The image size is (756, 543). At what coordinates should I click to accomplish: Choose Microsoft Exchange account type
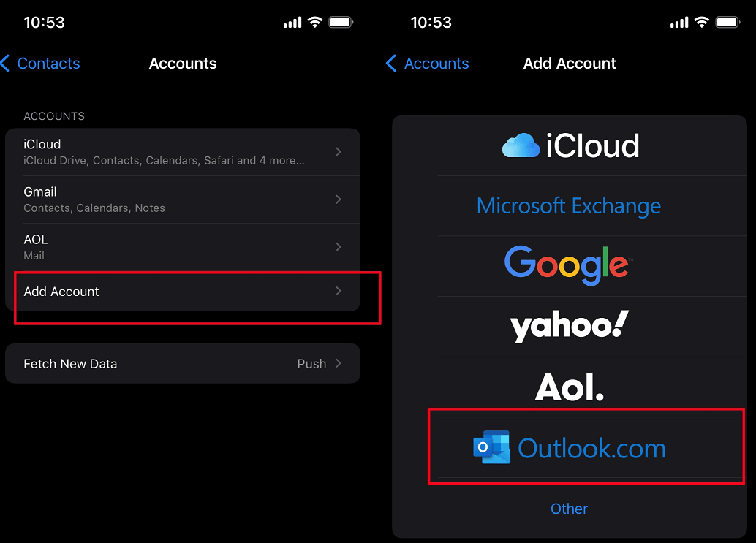pos(569,206)
